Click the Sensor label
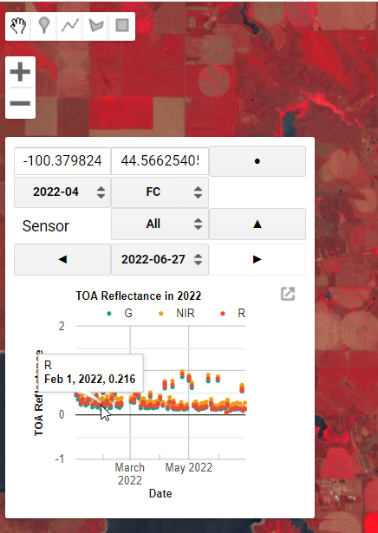Screen dimensions: 378x533 click(46, 226)
